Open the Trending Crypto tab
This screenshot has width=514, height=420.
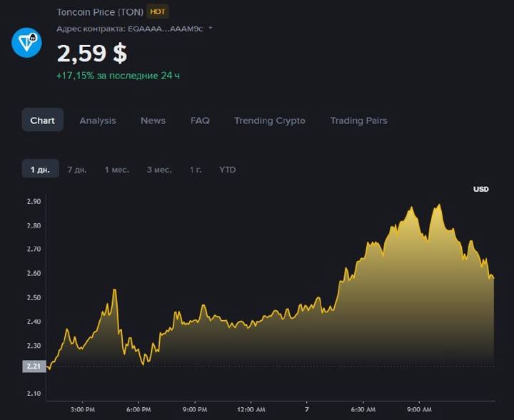coord(270,121)
